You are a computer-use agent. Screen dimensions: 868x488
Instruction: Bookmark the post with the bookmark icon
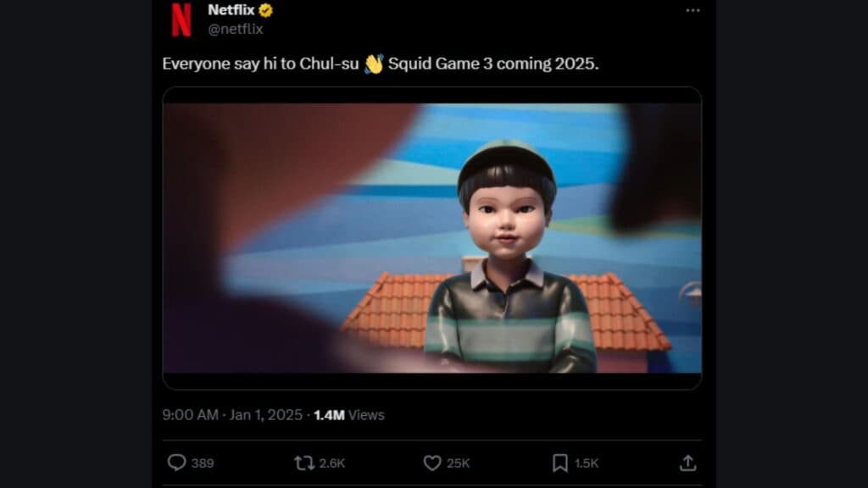560,463
